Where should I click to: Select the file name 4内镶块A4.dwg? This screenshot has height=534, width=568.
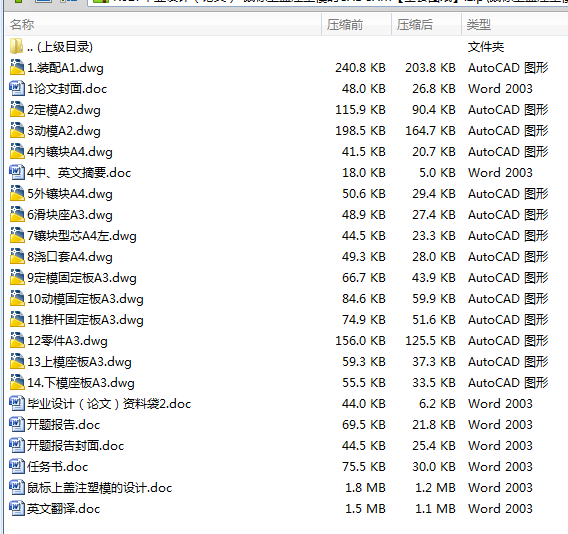click(x=70, y=152)
